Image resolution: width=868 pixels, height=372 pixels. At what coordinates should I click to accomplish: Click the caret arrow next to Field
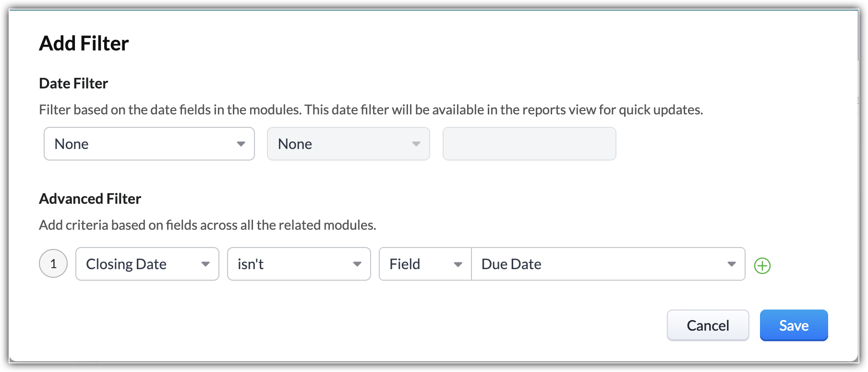tap(458, 264)
